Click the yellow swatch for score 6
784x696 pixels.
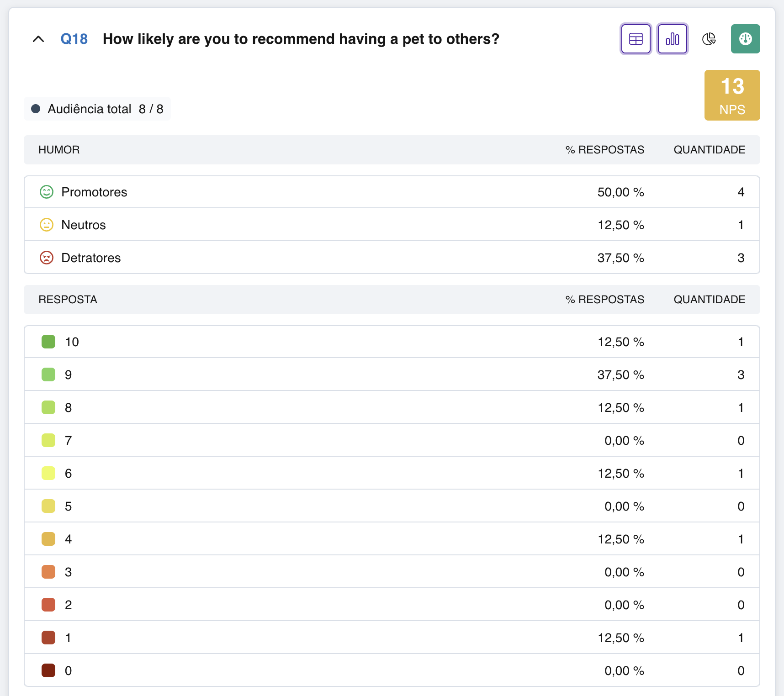48,473
